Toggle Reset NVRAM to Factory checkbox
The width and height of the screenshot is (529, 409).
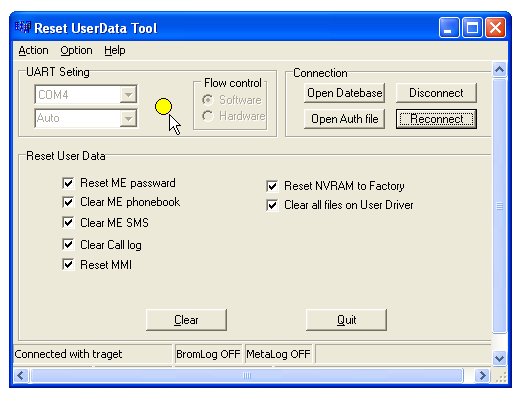272,186
